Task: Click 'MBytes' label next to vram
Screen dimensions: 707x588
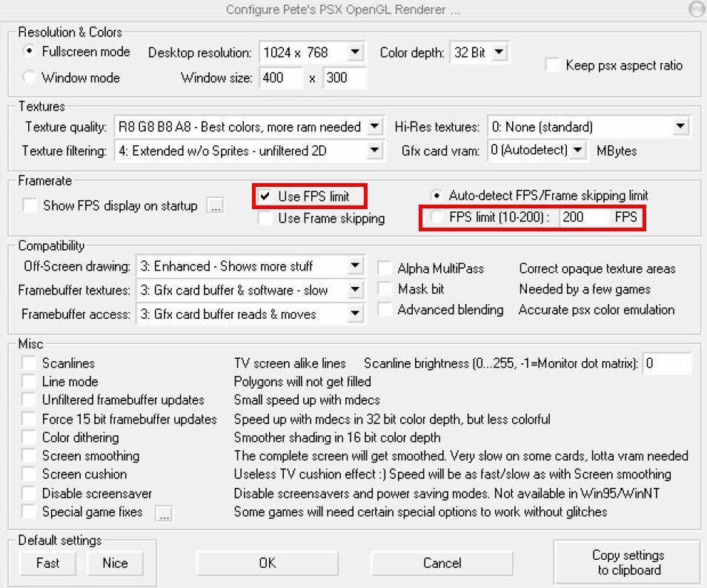Action: [617, 151]
